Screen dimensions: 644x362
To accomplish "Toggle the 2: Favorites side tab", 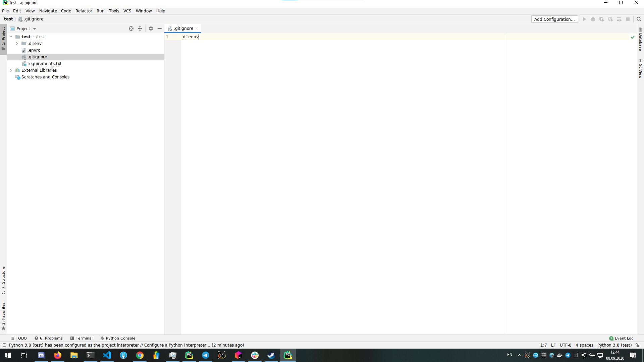I will (3, 316).
